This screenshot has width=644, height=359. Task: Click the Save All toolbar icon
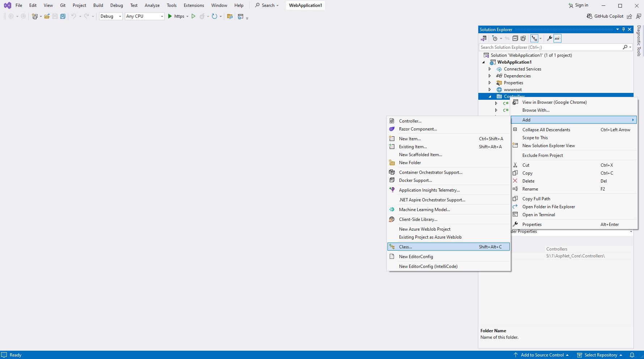point(63,16)
